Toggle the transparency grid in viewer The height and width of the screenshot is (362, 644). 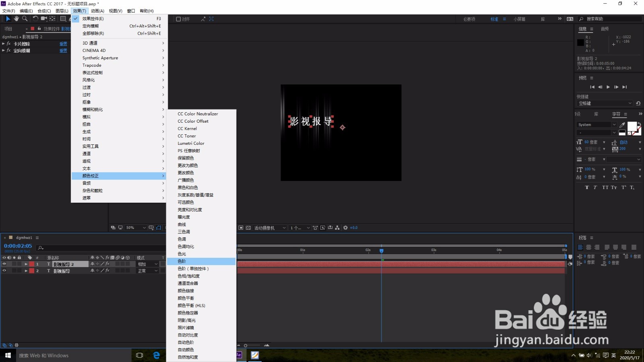point(248,228)
